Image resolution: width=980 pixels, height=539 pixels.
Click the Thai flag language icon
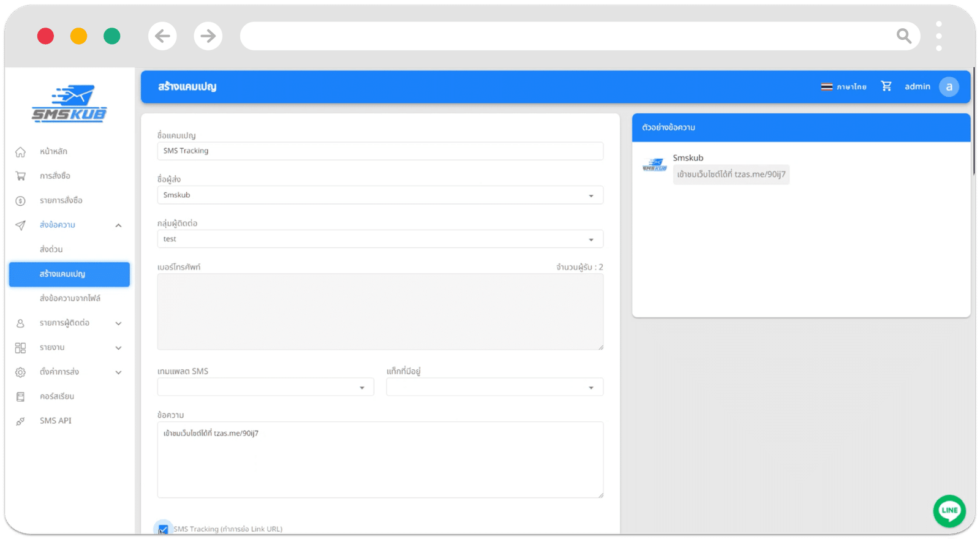(x=827, y=87)
